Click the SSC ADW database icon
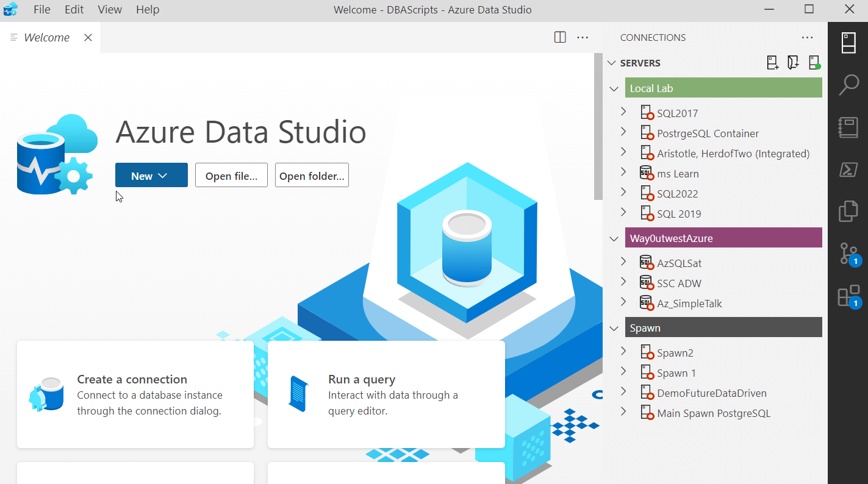 pyautogui.click(x=647, y=283)
